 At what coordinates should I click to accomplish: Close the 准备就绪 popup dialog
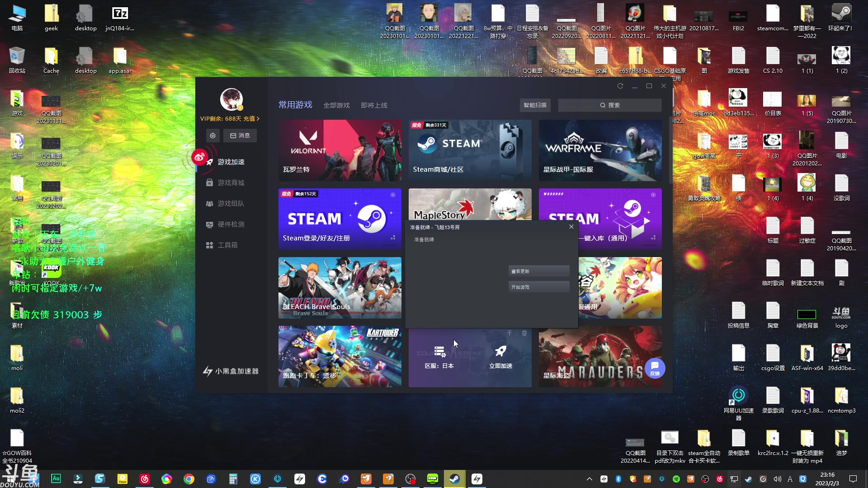(571, 227)
